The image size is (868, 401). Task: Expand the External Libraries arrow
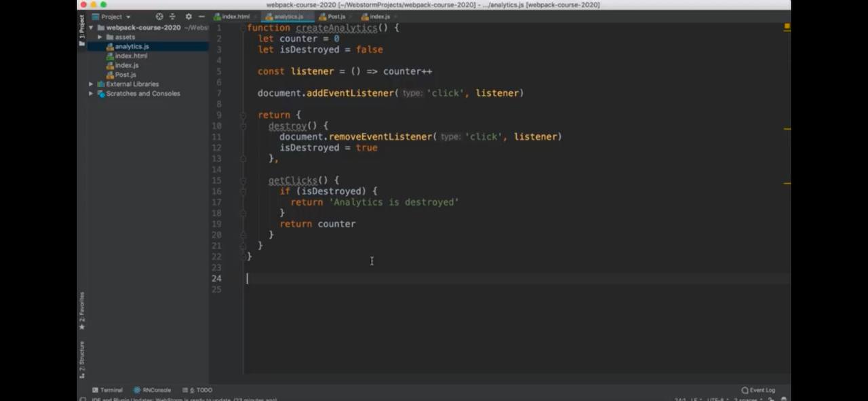91,84
